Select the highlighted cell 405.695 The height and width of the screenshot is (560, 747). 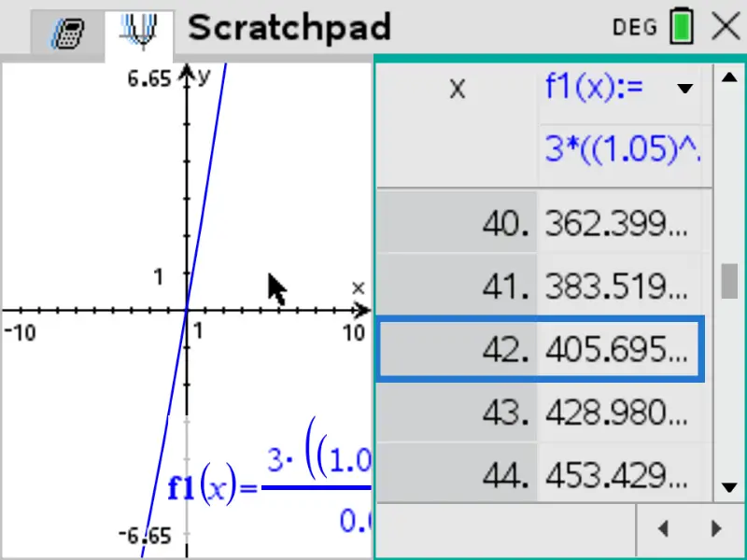point(618,350)
